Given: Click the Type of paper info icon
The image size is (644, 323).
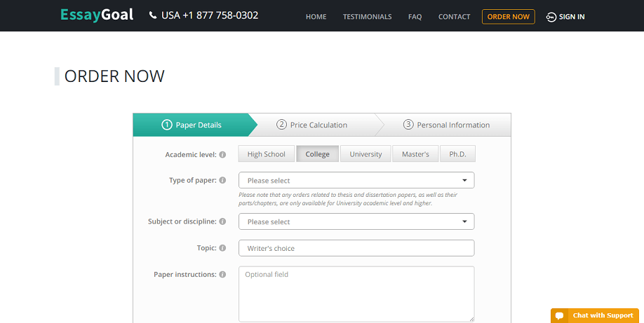Looking at the screenshot, I should tap(222, 180).
